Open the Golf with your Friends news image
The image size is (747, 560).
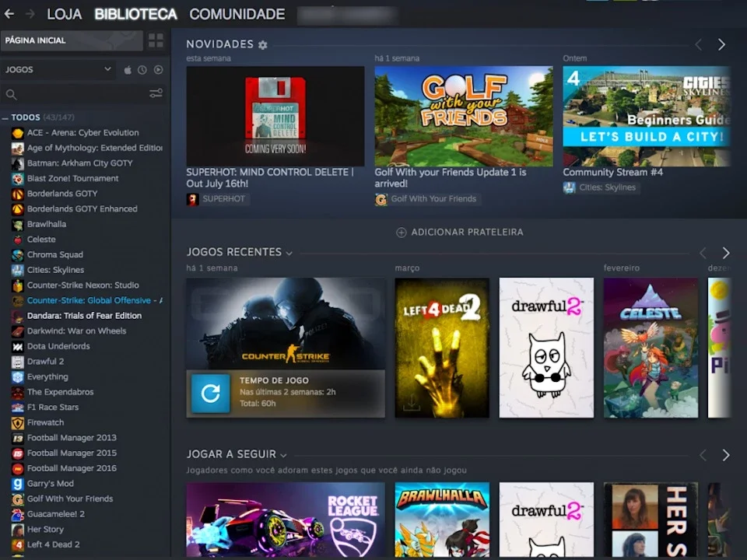tap(464, 116)
